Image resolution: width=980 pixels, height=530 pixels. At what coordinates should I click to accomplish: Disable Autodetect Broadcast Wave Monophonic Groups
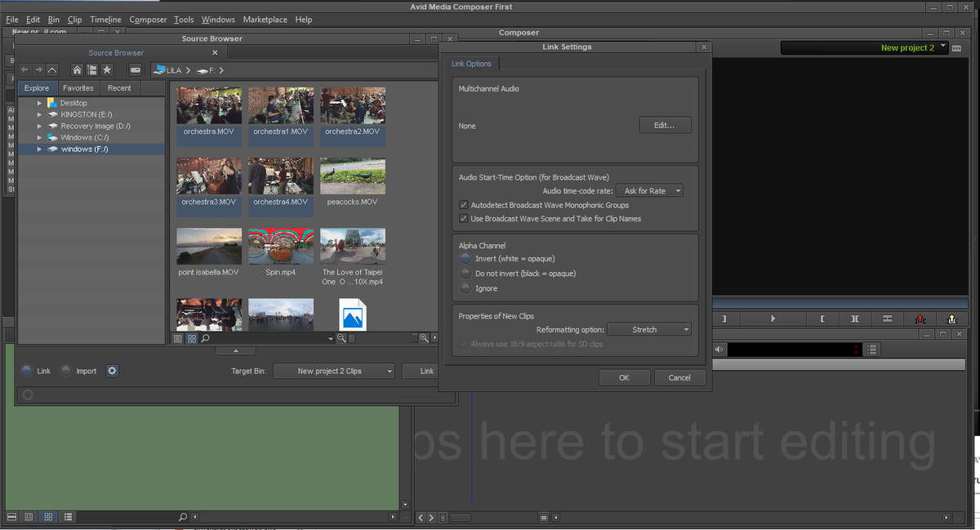click(464, 205)
